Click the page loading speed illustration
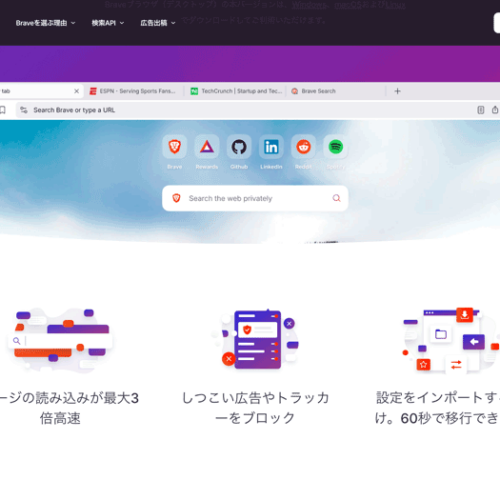This screenshot has width=500, height=500. coord(60,340)
